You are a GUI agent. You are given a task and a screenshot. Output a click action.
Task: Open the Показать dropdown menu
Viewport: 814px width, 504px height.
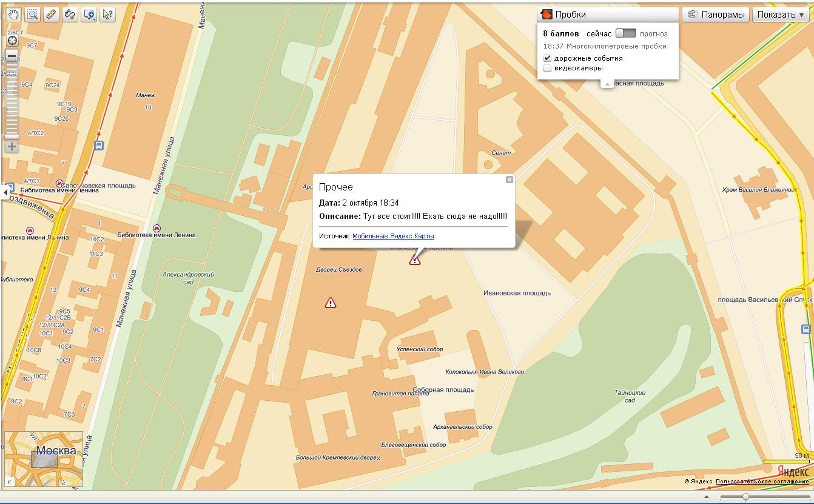(780, 15)
